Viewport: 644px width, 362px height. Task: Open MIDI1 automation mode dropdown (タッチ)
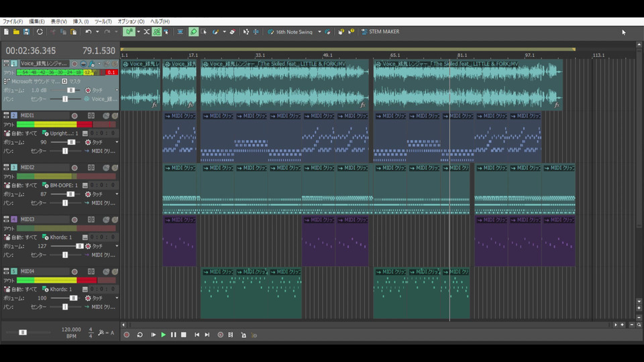116,142
